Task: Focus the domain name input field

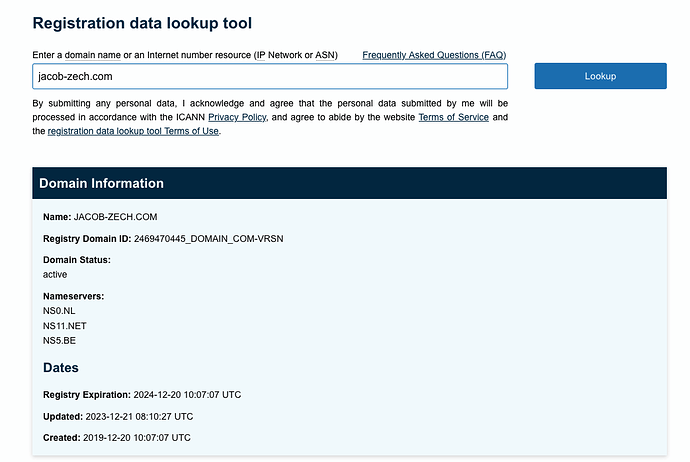Action: click(x=270, y=76)
